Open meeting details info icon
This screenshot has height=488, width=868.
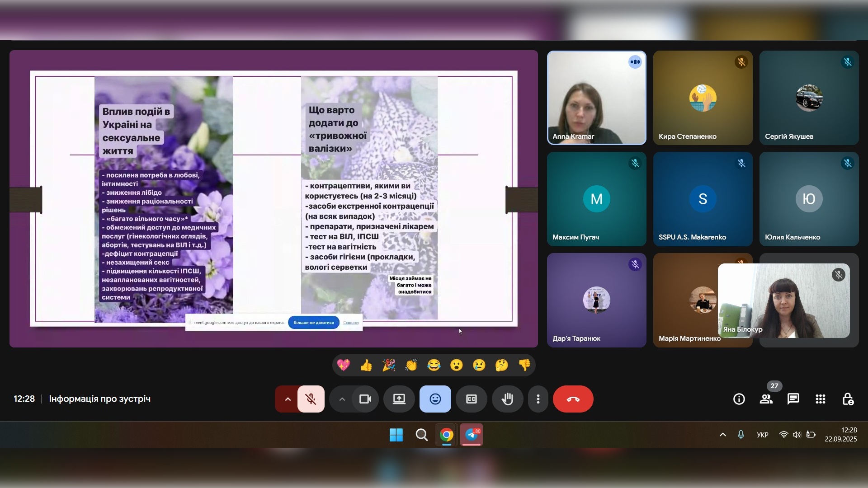(739, 399)
